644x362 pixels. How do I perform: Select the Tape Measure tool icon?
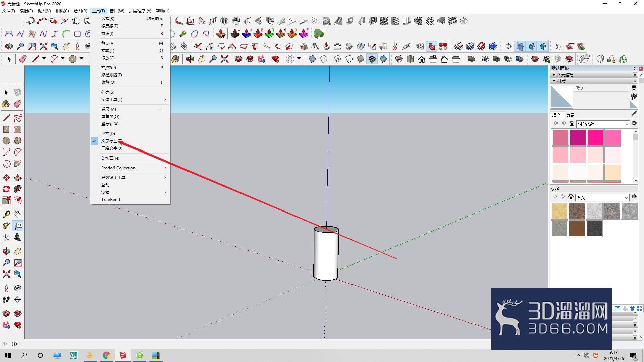click(6, 214)
